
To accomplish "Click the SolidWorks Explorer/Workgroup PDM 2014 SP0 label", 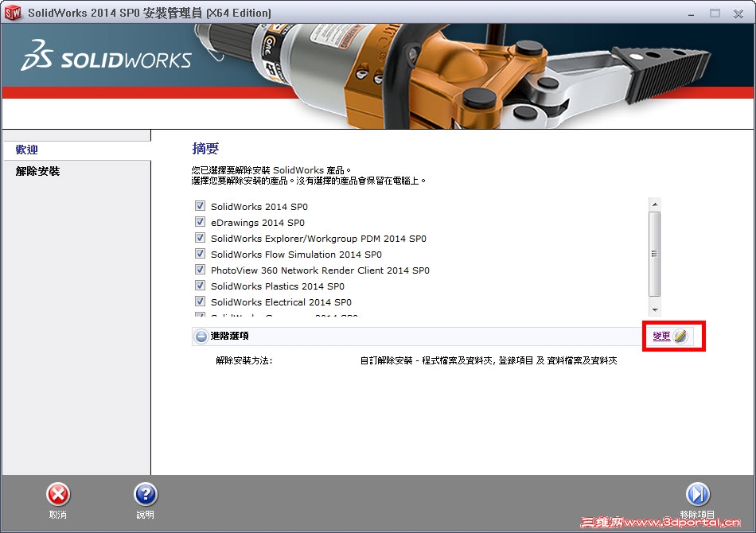I will pyautogui.click(x=318, y=239).
